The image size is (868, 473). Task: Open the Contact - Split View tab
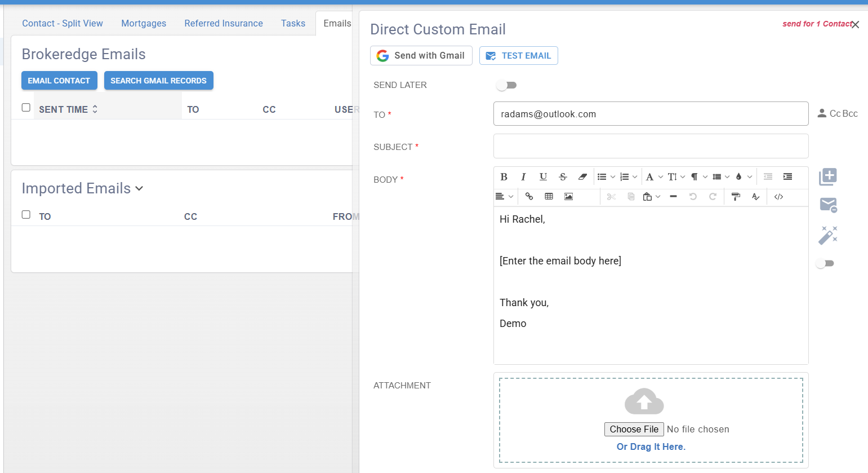63,23
